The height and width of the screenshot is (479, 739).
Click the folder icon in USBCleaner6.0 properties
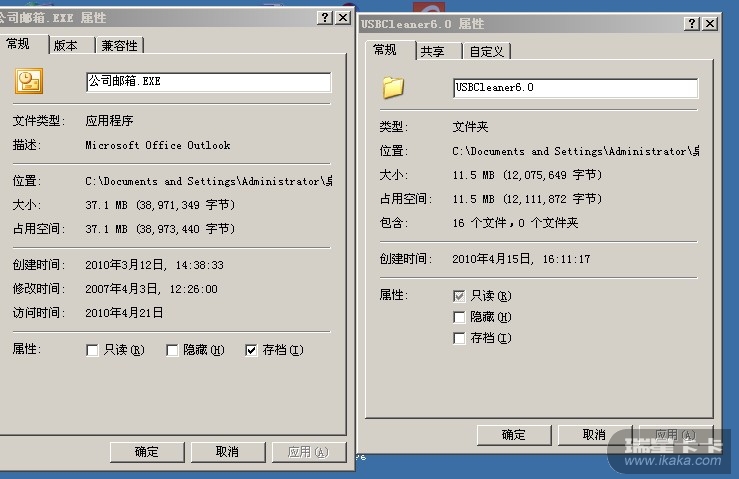coord(393,88)
